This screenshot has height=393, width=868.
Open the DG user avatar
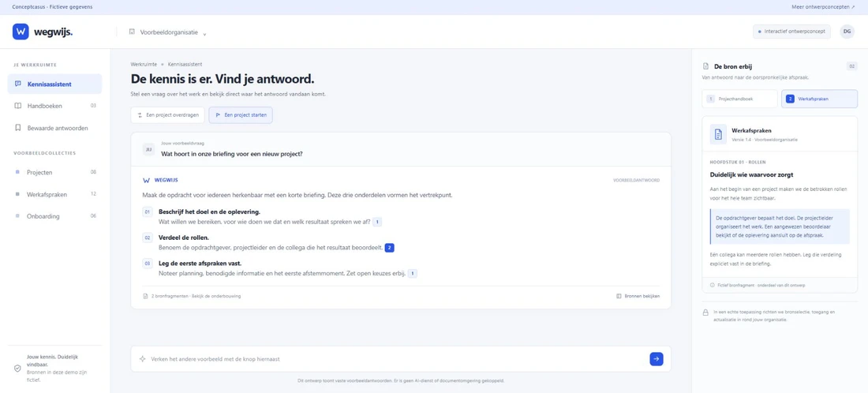point(847,32)
